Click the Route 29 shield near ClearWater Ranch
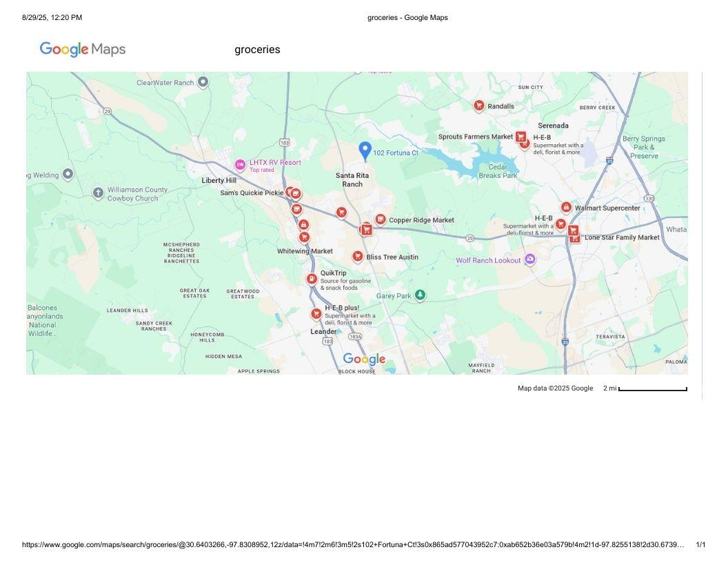The image size is (728, 563). pyautogui.click(x=108, y=111)
